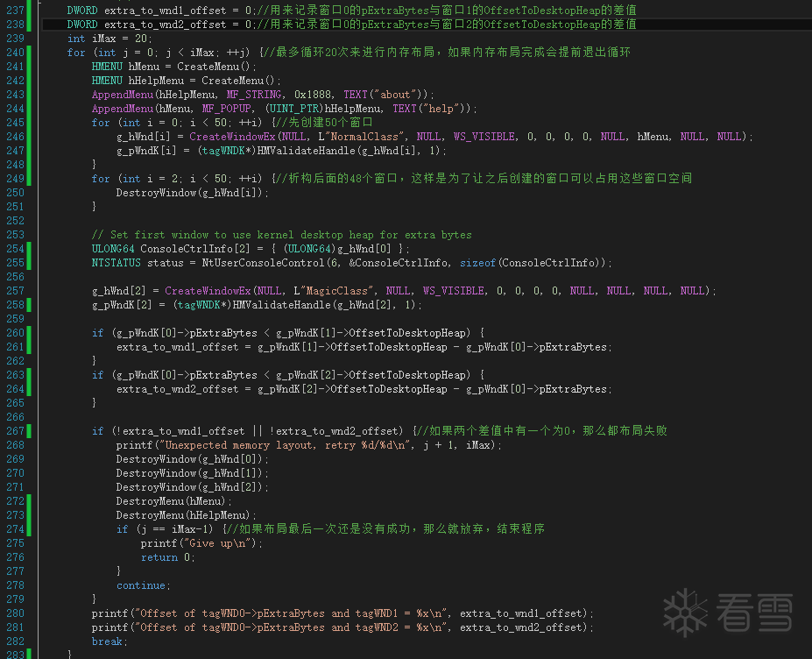Click DestroyWindow(g_hWnd[0]) call
This screenshot has height=659, width=812.
tap(190, 458)
